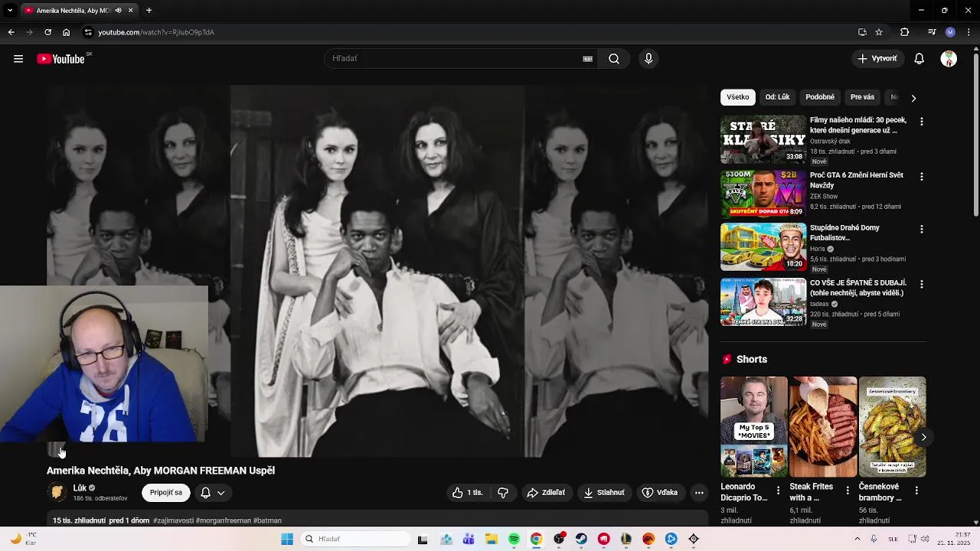Open Steam from taskbar
This screenshot has width=980, height=551.
click(581, 539)
